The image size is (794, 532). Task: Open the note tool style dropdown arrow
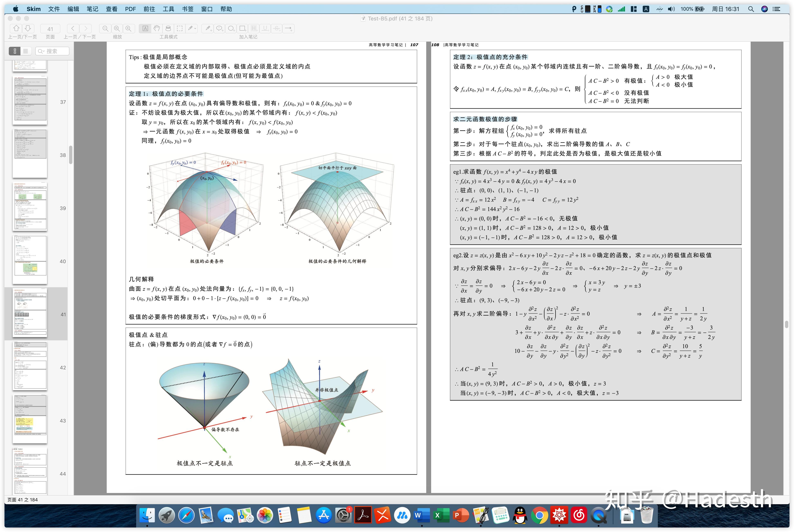pos(195,29)
